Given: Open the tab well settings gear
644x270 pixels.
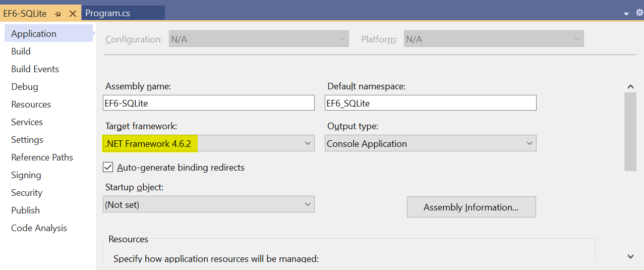Looking at the screenshot, I should click(x=639, y=13).
